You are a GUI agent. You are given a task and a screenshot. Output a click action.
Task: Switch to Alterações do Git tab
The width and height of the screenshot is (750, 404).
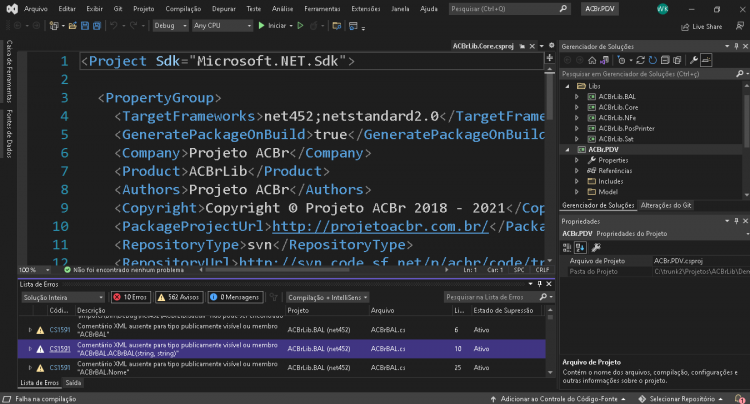[x=666, y=205]
